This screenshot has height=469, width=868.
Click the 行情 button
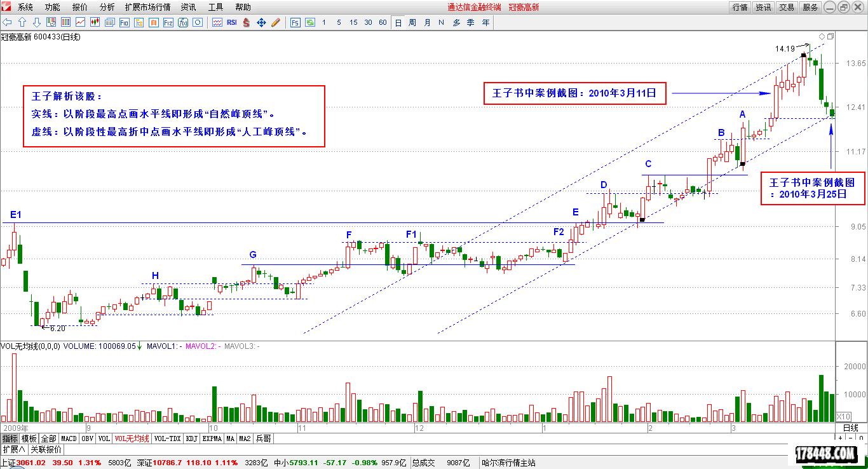pyautogui.click(x=740, y=7)
